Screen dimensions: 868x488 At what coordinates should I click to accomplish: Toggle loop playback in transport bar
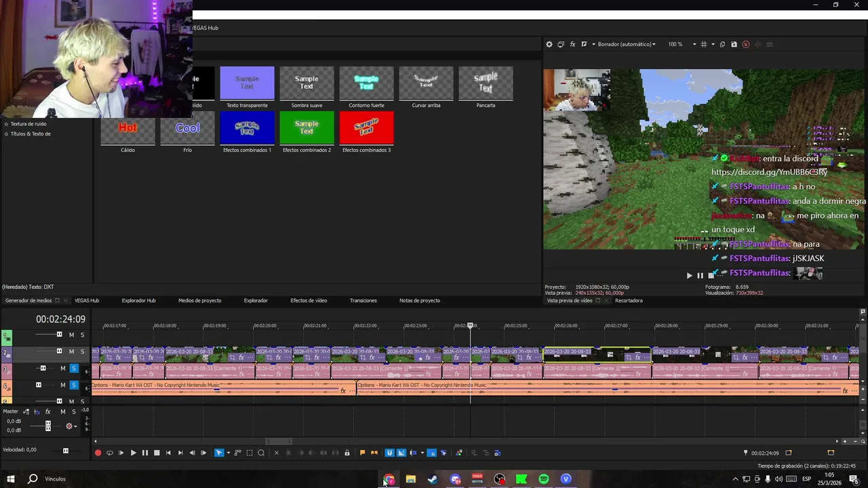coord(110,453)
